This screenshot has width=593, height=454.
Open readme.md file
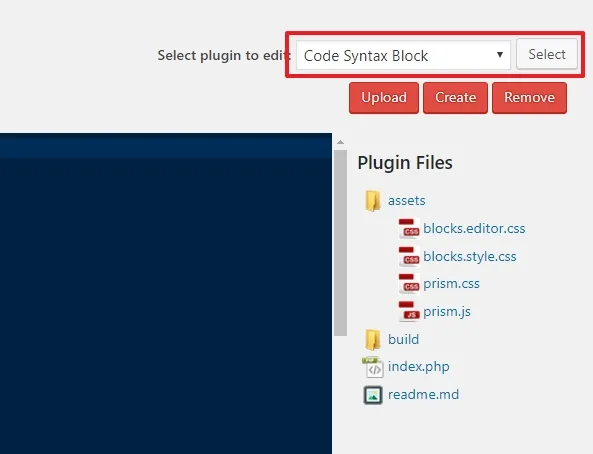click(x=423, y=395)
